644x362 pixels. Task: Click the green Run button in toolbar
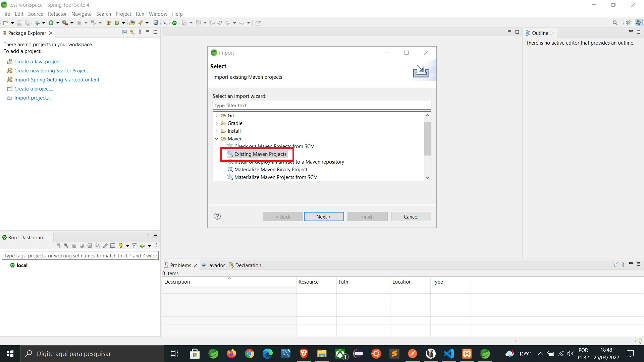[x=51, y=23]
